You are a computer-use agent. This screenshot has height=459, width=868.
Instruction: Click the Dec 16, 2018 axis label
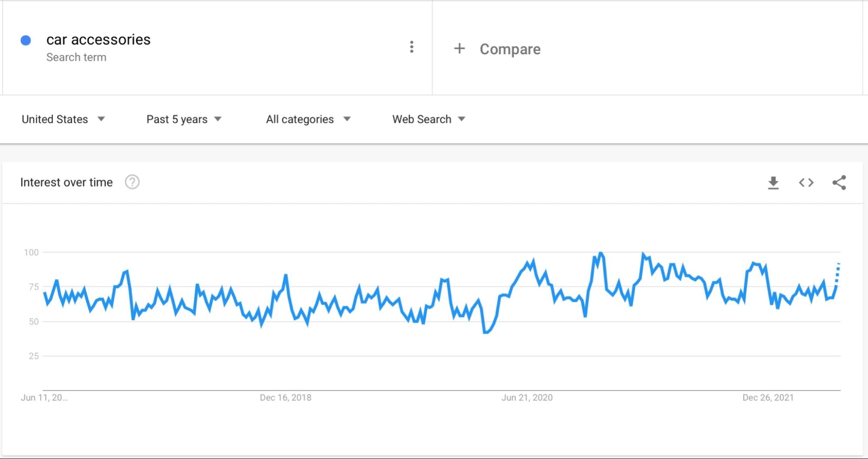[285, 397]
